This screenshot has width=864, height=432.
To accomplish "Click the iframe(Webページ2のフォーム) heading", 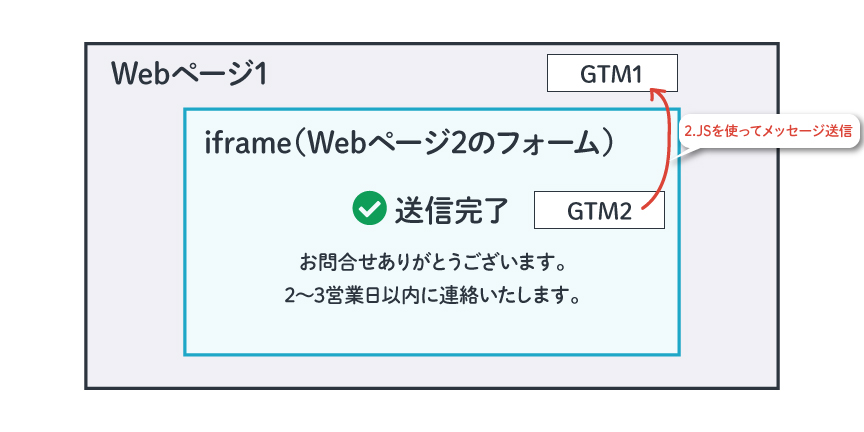I will (x=409, y=144).
